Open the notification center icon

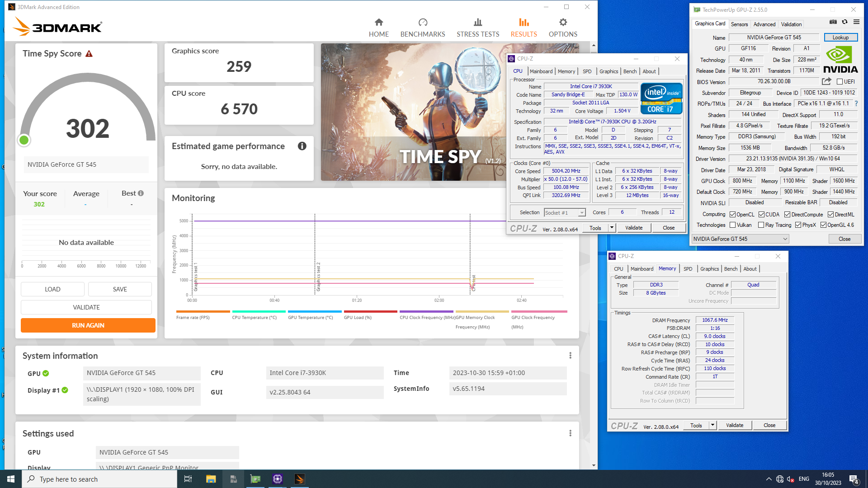click(854, 479)
